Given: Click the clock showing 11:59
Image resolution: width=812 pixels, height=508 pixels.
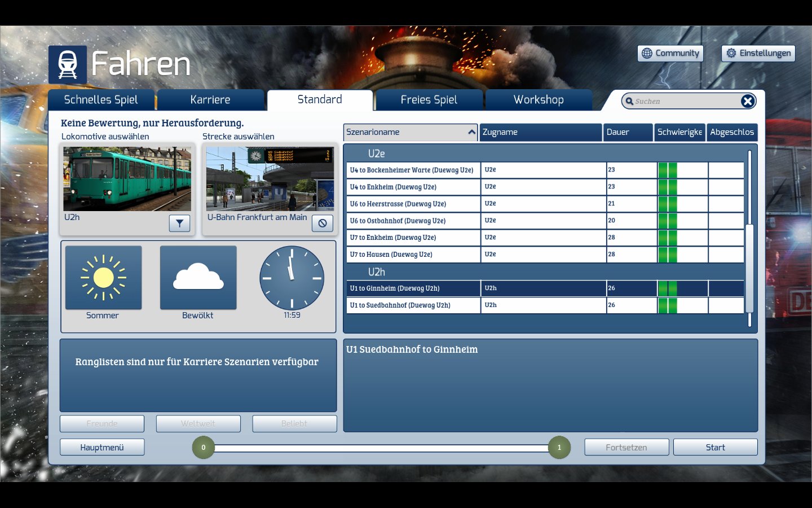Looking at the screenshot, I should tap(292, 278).
